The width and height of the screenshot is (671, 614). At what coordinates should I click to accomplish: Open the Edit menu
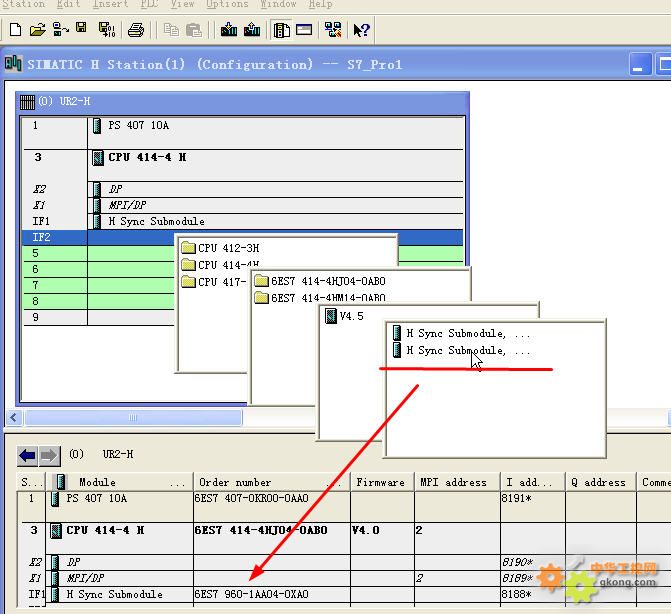[68, 4]
